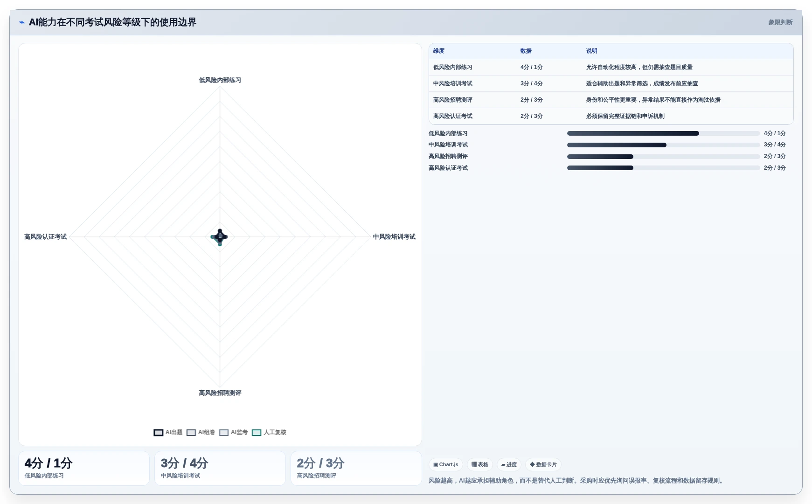Toggle the AI组卷 legend swatch
The image size is (812, 504).
pos(191,433)
